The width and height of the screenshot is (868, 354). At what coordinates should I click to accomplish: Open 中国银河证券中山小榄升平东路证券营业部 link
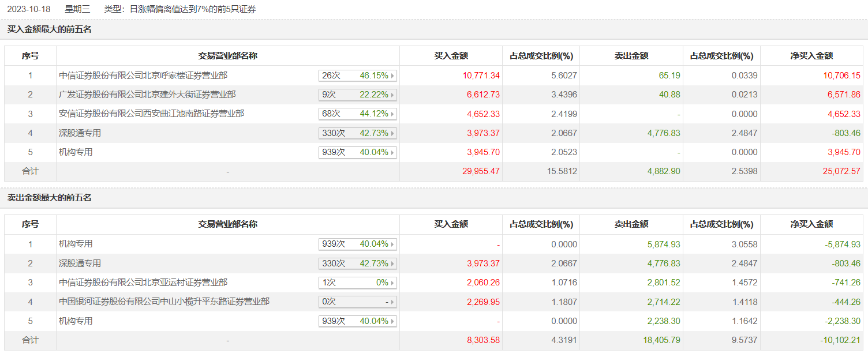click(164, 302)
